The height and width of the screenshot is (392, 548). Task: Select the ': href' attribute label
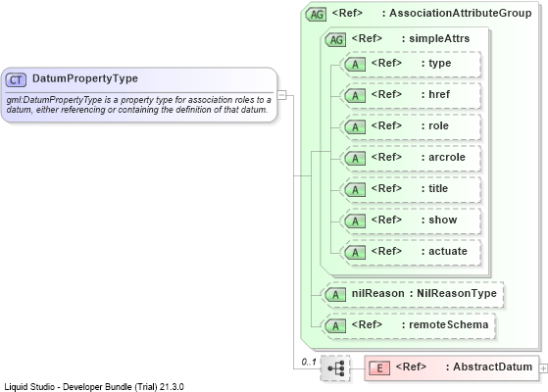436,94
